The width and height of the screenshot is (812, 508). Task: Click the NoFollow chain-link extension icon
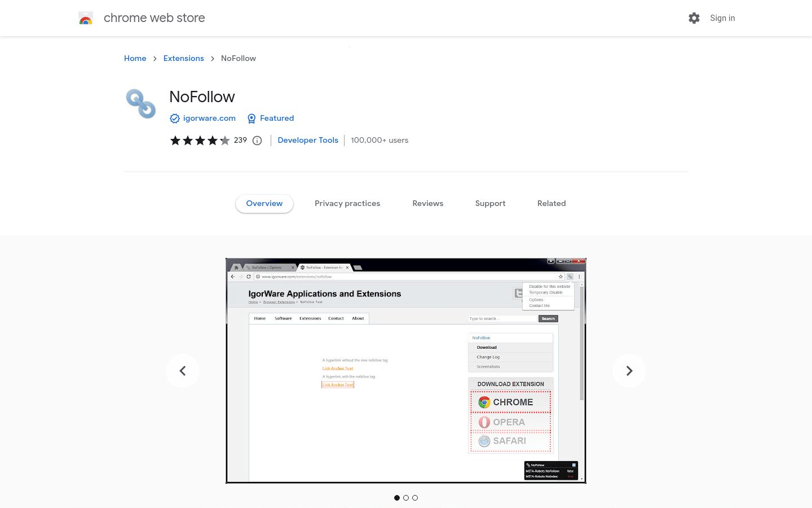pyautogui.click(x=140, y=104)
